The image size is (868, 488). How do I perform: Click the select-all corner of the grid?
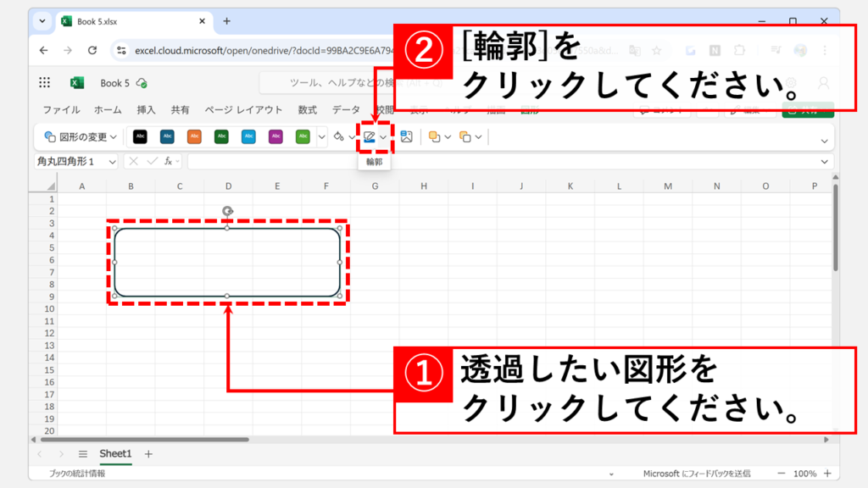(x=50, y=186)
